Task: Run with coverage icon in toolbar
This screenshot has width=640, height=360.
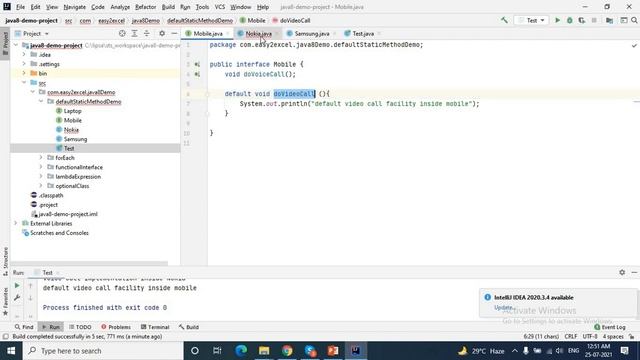Action: [582, 20]
